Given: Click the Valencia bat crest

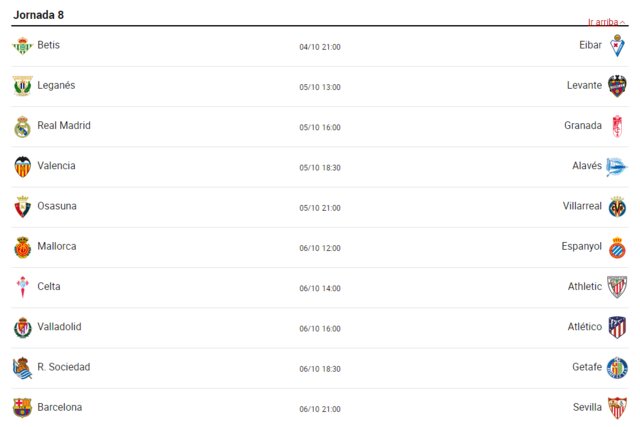Looking at the screenshot, I should pyautogui.click(x=22, y=167).
